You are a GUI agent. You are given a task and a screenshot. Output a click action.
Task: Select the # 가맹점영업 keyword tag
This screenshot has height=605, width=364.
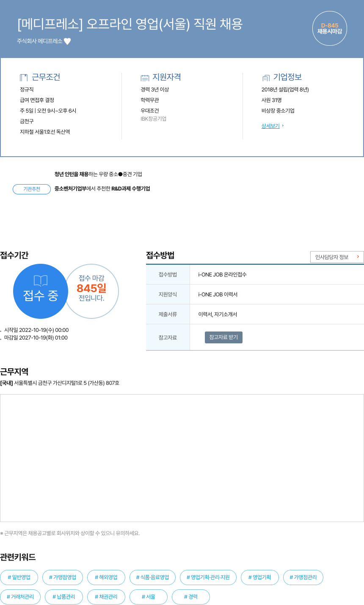tap(63, 577)
